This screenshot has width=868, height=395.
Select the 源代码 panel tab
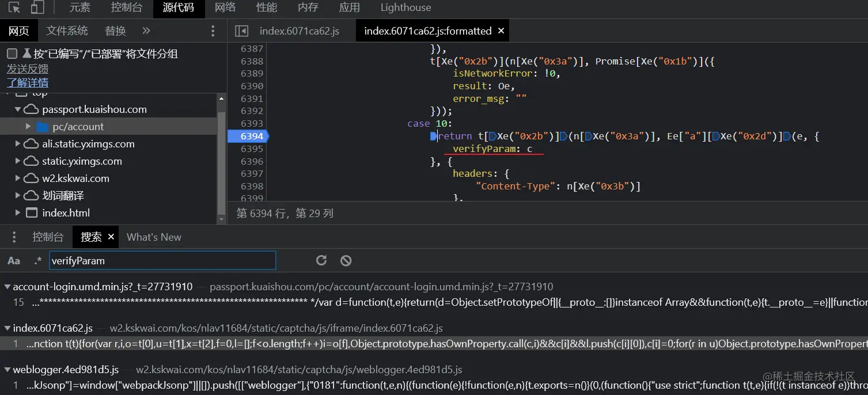[x=178, y=7]
